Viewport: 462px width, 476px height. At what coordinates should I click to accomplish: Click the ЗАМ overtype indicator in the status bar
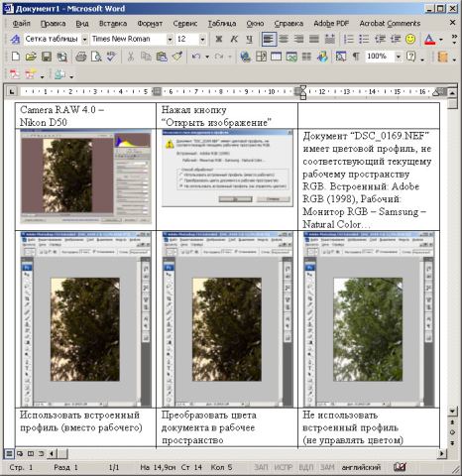[327, 467]
